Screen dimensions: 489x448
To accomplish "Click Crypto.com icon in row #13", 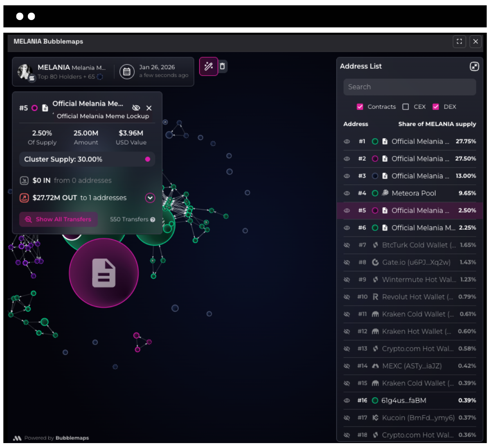I will tap(375, 349).
